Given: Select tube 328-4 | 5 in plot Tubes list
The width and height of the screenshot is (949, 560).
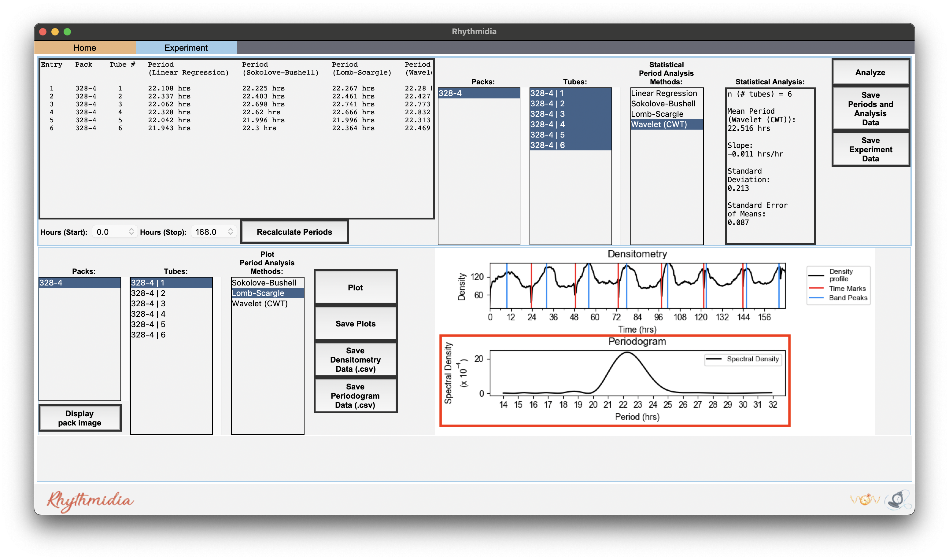Looking at the screenshot, I should coord(171,324).
